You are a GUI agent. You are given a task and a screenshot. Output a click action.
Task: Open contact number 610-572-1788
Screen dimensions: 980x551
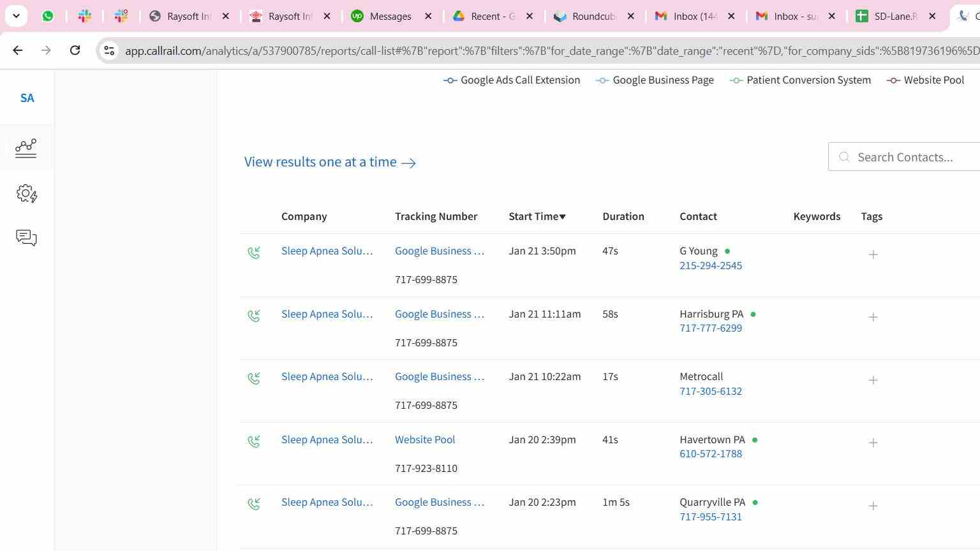coord(711,454)
